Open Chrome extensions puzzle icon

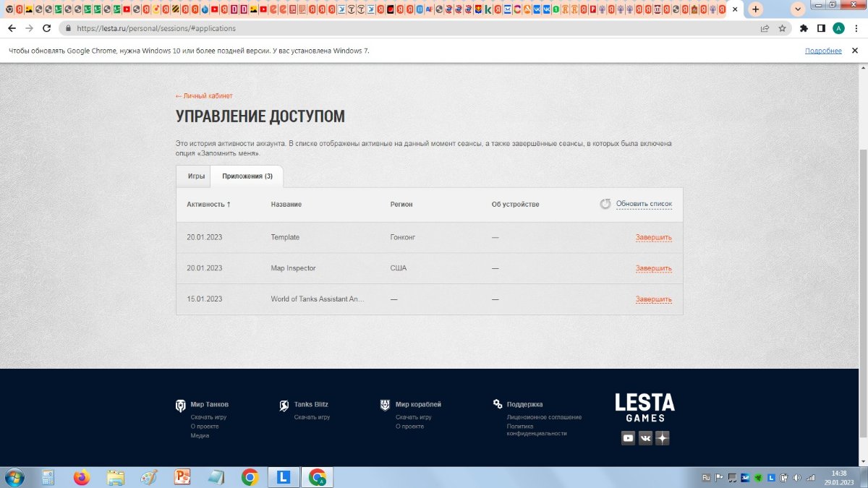pos(804,28)
